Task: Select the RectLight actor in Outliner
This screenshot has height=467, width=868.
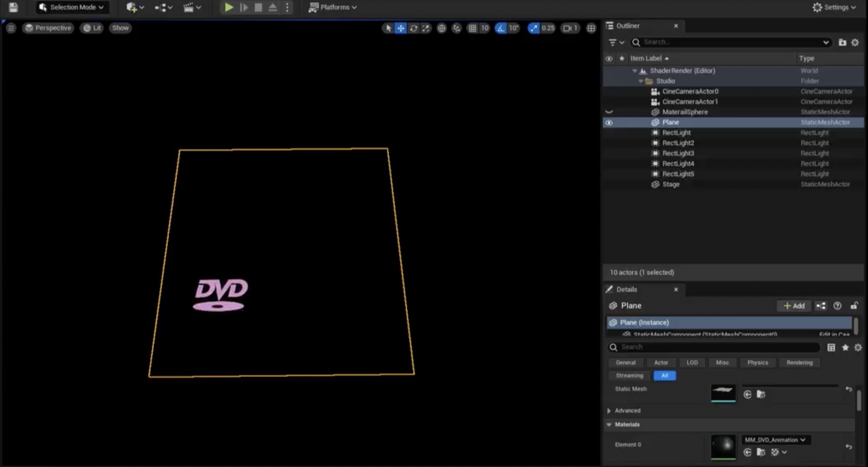Action: (677, 133)
